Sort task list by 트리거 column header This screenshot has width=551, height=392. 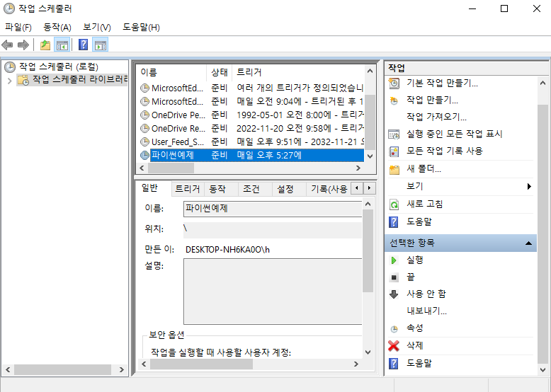click(x=299, y=72)
